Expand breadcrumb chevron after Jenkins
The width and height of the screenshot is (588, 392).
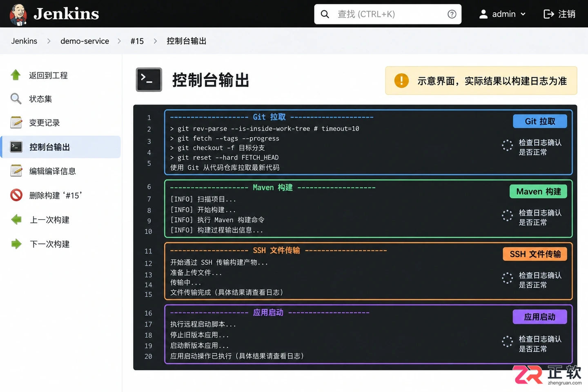point(49,41)
